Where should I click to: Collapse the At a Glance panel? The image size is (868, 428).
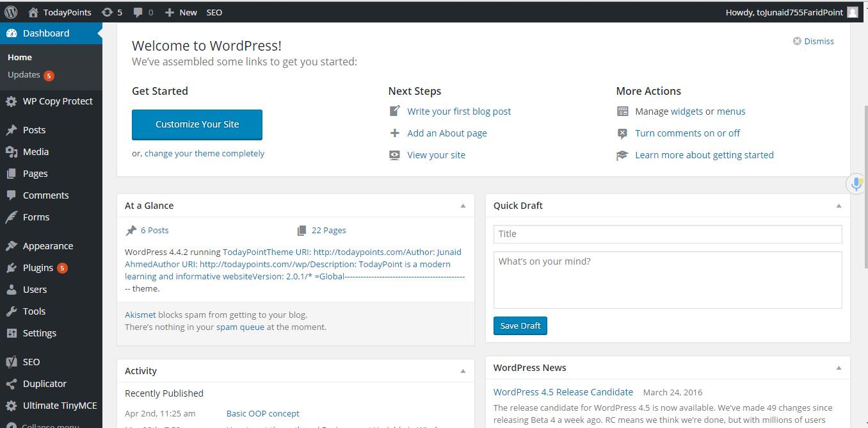(463, 205)
